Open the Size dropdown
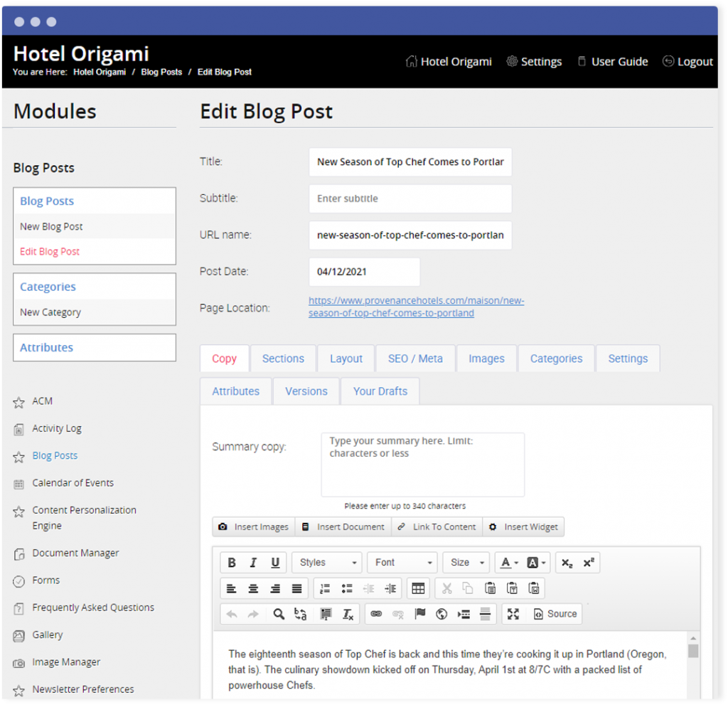Image resolution: width=728 pixels, height=705 pixels. tap(466, 563)
